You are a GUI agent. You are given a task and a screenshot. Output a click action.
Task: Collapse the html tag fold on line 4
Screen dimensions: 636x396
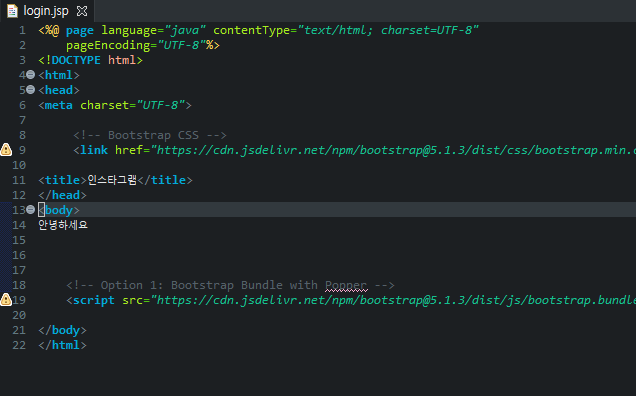coord(30,75)
